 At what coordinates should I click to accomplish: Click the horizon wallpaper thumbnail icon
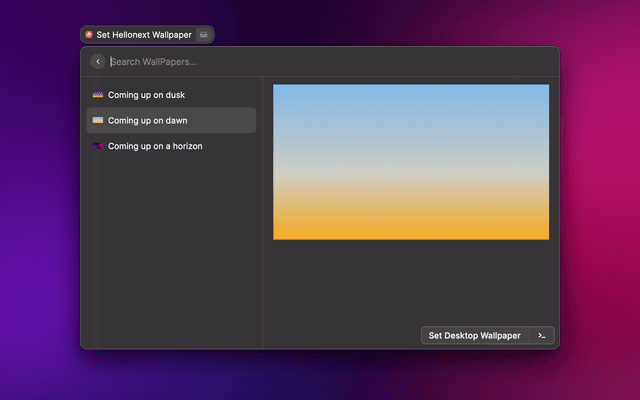(x=98, y=146)
